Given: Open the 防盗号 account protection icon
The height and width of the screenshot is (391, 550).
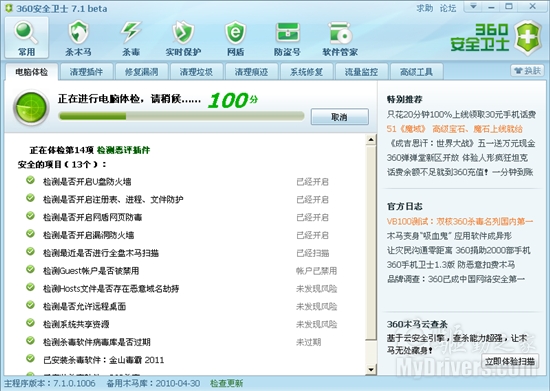Looking at the screenshot, I should click(x=287, y=38).
